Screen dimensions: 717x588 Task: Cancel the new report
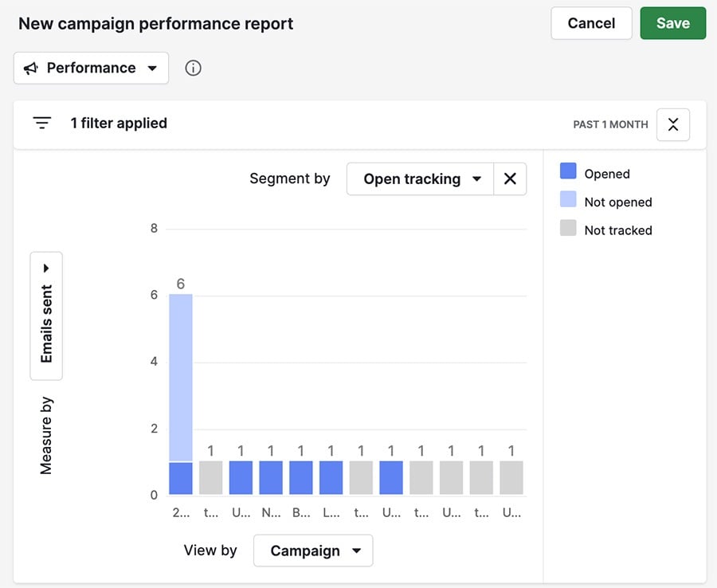(x=591, y=23)
